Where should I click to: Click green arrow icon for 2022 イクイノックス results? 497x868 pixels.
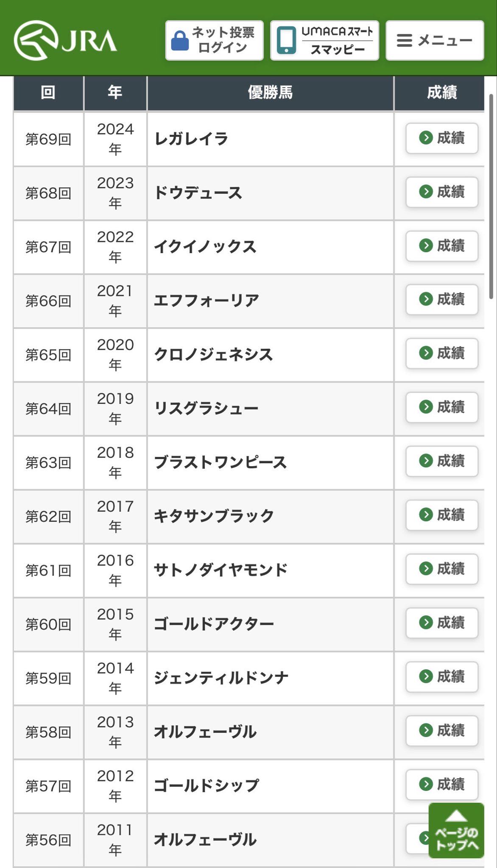point(426,245)
